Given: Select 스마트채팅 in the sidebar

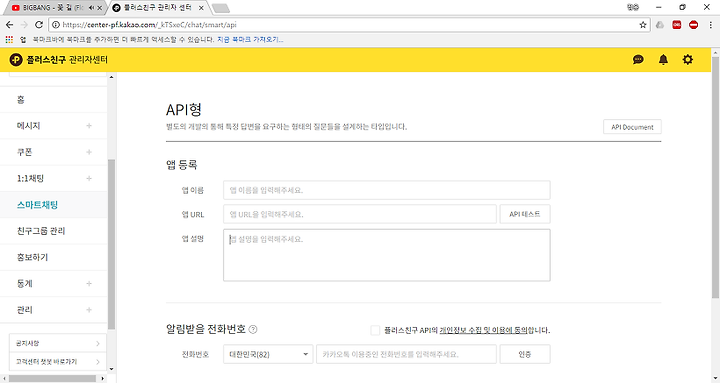Looking at the screenshot, I should coord(53,205).
